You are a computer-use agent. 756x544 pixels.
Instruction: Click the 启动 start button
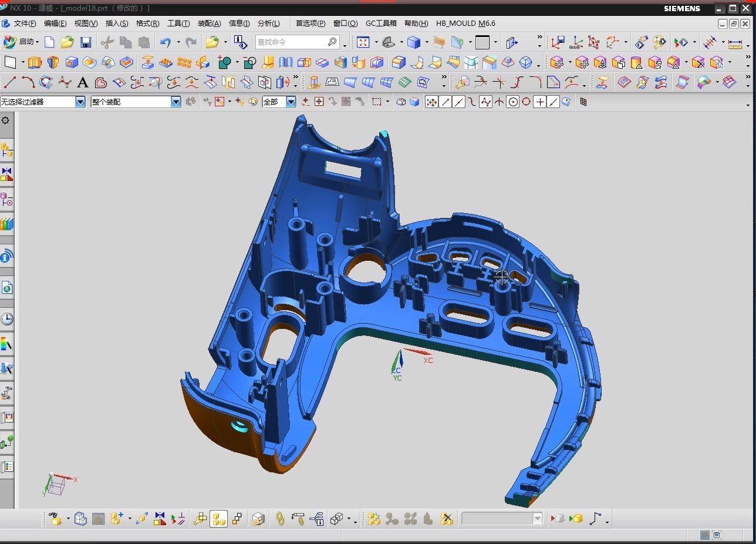click(21, 42)
